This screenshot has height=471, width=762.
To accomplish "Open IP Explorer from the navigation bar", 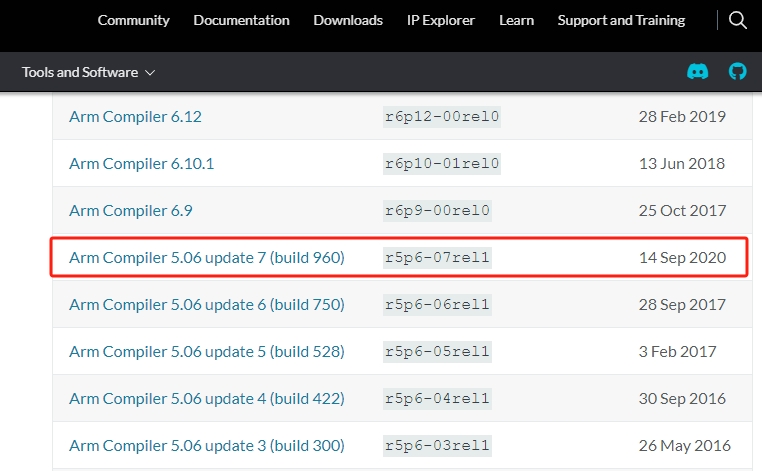I will 441,20.
